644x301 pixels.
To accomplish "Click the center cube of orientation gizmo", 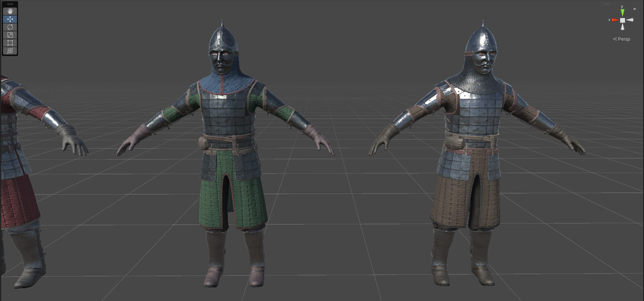I will [x=623, y=20].
